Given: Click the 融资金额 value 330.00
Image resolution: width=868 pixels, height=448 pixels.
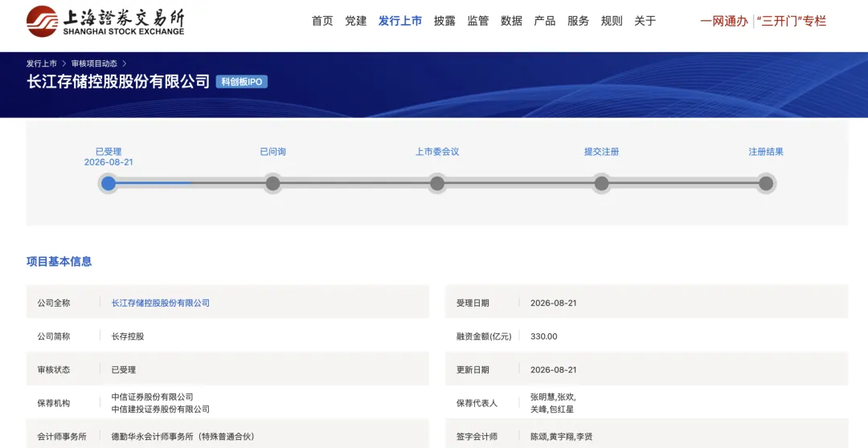Looking at the screenshot, I should click(x=543, y=336).
